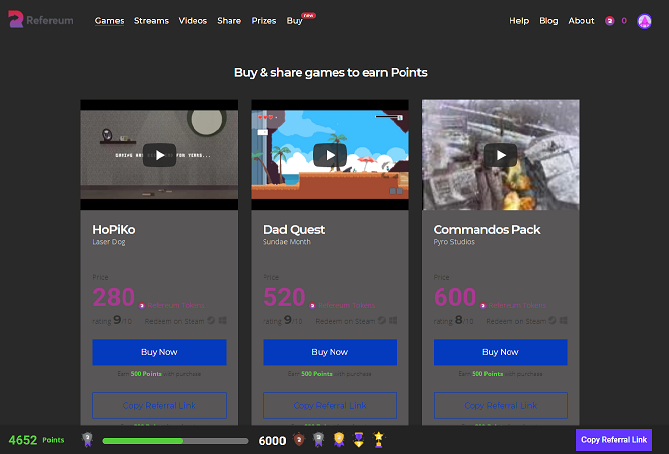Click the Help link
This screenshot has height=454, width=669.
(519, 20)
